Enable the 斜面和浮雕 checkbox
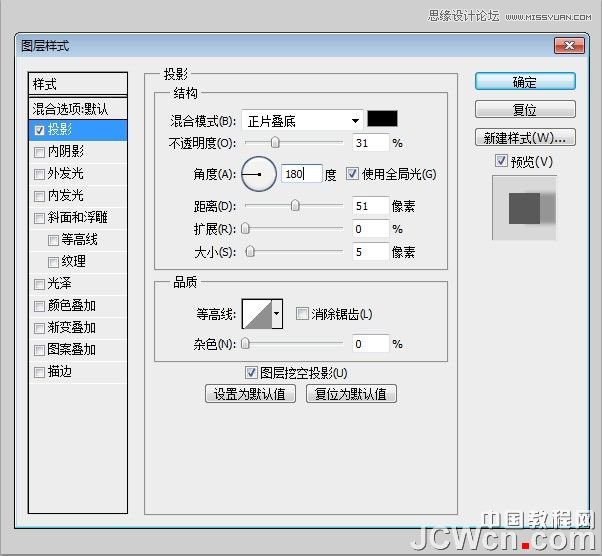This screenshot has width=602, height=556. click(x=39, y=218)
